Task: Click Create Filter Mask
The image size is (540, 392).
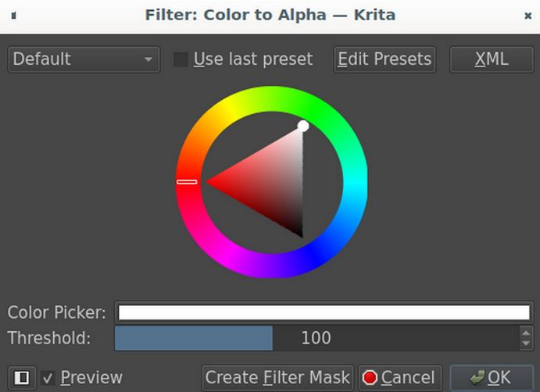Action: point(277,378)
